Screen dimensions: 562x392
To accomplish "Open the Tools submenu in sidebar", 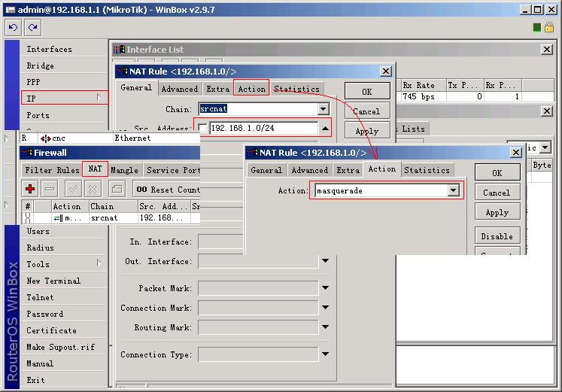I will coord(64,264).
